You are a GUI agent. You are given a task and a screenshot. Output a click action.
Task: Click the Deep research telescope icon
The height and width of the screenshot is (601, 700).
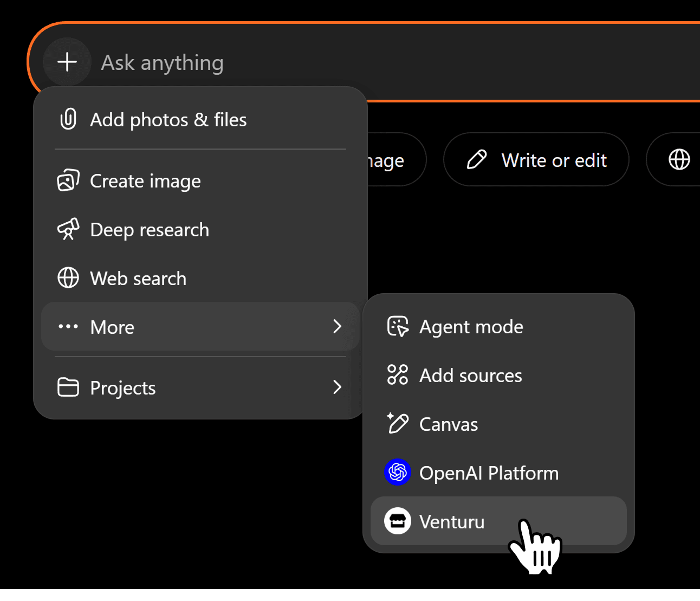tap(68, 229)
